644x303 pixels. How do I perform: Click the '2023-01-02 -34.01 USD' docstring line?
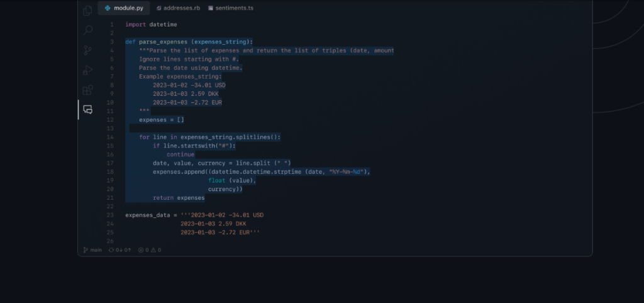point(189,85)
